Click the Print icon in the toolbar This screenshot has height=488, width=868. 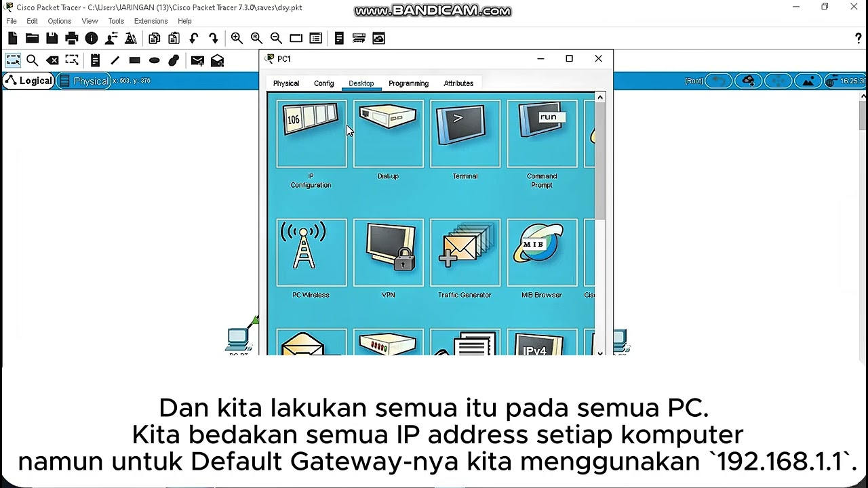[x=72, y=39]
